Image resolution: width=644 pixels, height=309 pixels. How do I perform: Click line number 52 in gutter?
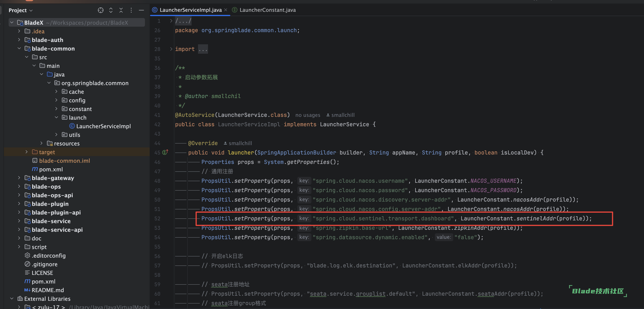tap(157, 218)
